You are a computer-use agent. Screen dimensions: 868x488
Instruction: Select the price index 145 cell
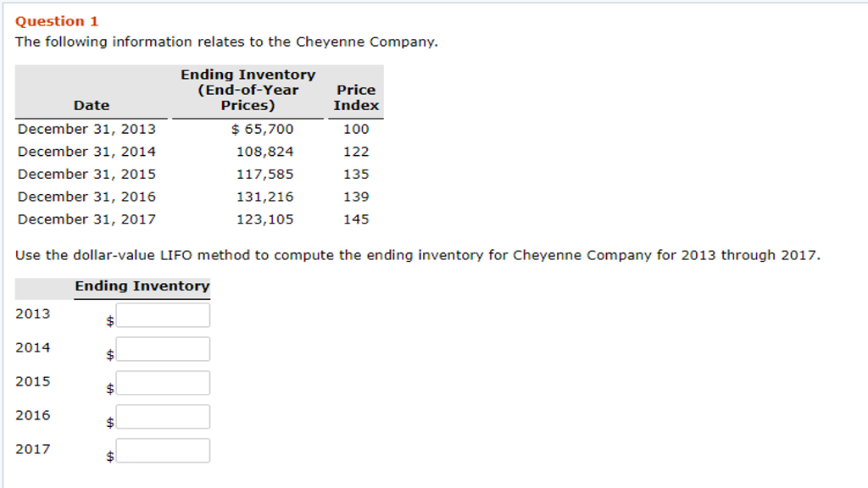355,219
